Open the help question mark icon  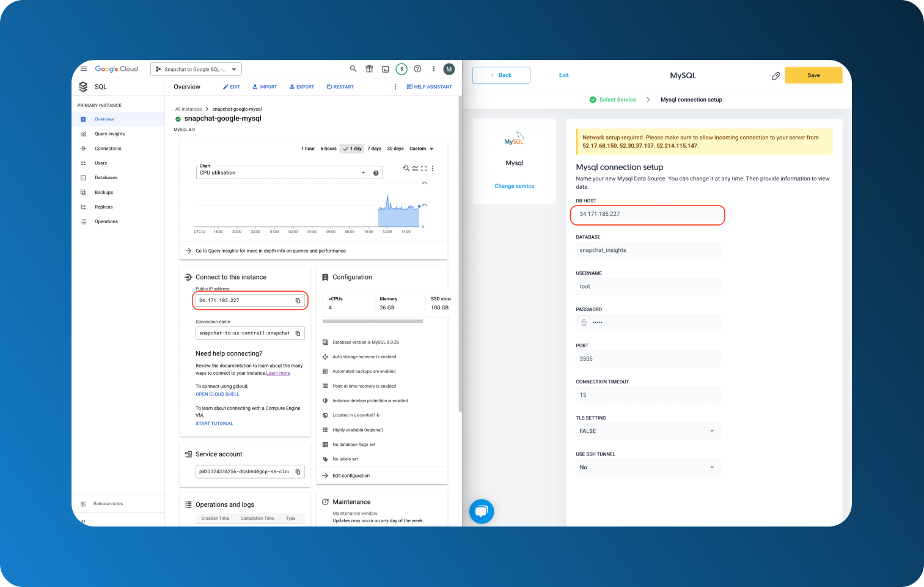[x=417, y=68]
